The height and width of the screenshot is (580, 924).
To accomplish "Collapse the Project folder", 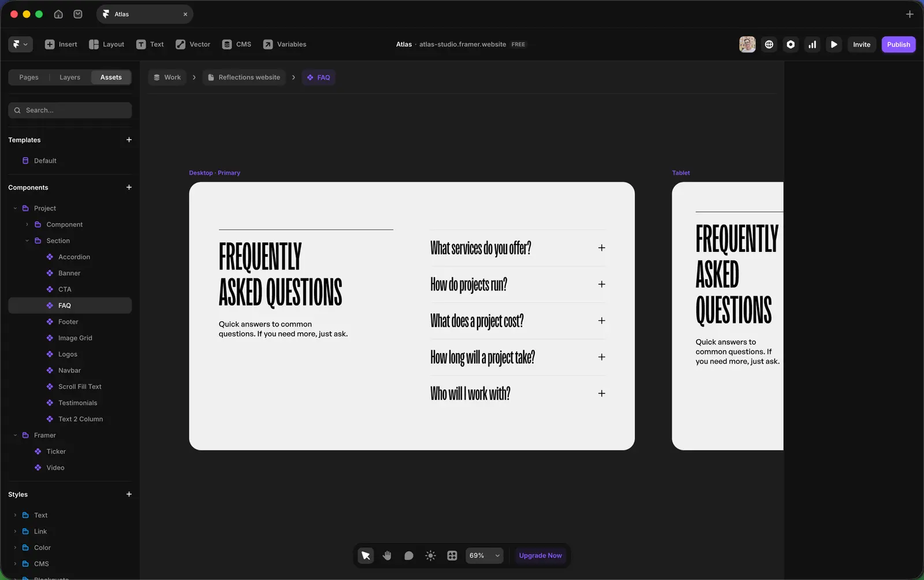I will (x=15, y=208).
